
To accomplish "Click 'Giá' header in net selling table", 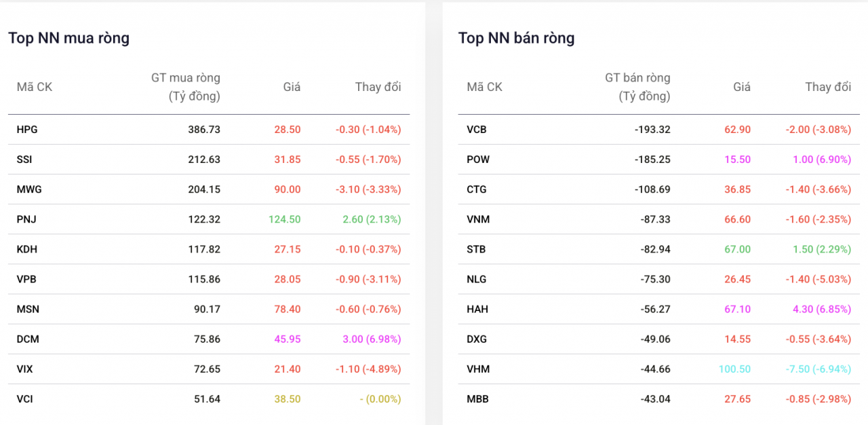I will 742,87.
